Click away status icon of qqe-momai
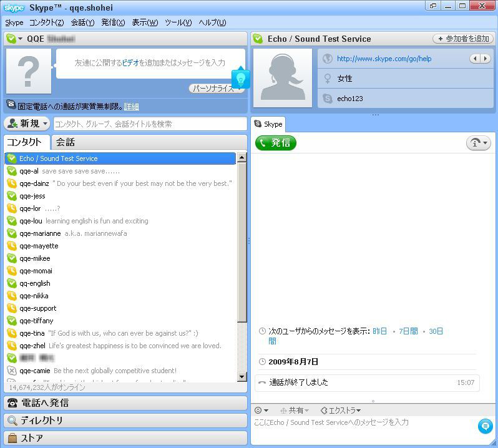The width and height of the screenshot is (498, 448). pyautogui.click(x=12, y=271)
